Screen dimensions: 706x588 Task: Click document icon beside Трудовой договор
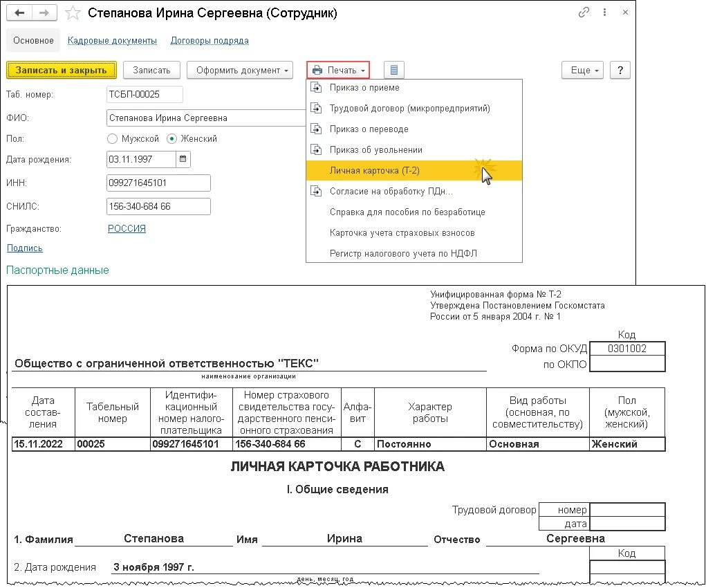[317, 109]
